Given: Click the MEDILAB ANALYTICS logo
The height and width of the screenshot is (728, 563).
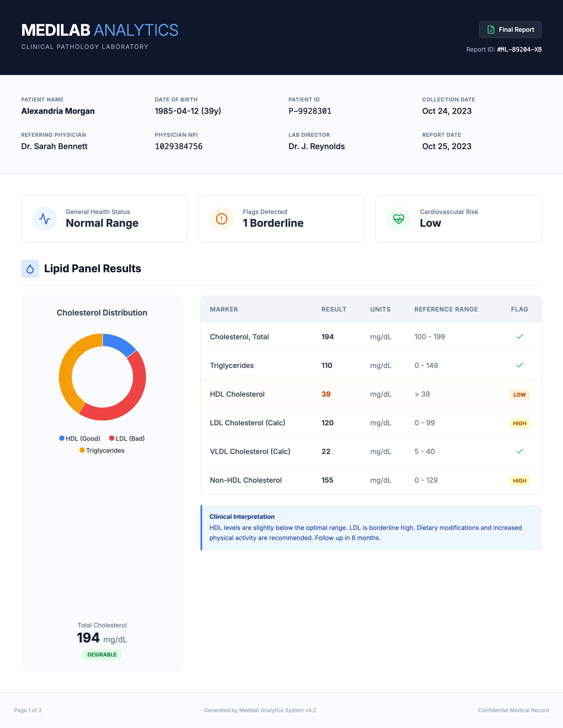Looking at the screenshot, I should coord(100,30).
